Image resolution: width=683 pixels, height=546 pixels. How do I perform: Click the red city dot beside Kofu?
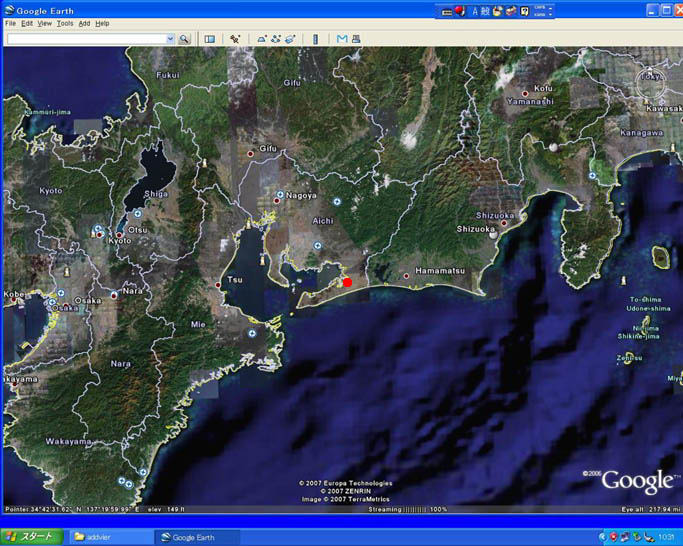(x=525, y=94)
